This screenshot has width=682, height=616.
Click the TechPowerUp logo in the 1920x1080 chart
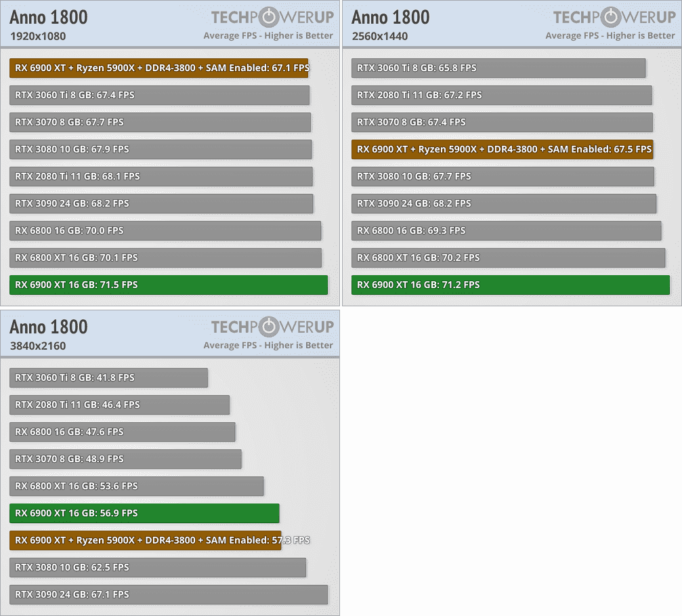[x=273, y=17]
